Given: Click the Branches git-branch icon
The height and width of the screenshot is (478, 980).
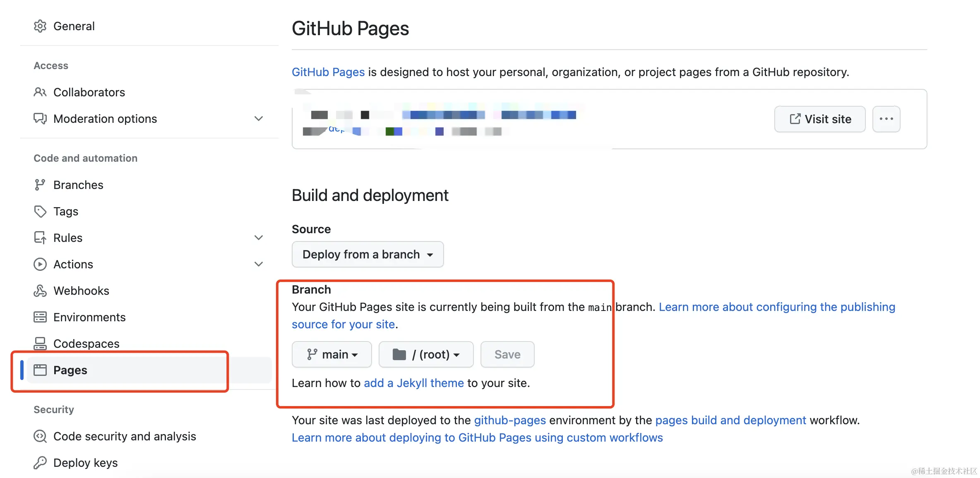Looking at the screenshot, I should pos(40,185).
